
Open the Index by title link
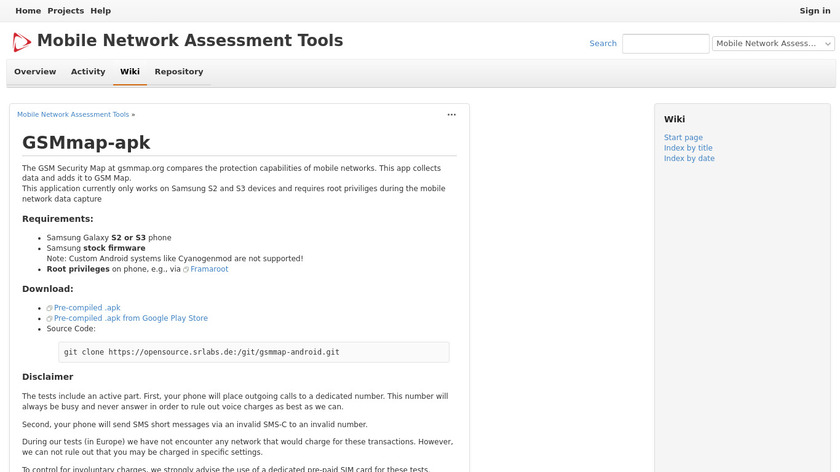click(x=688, y=148)
